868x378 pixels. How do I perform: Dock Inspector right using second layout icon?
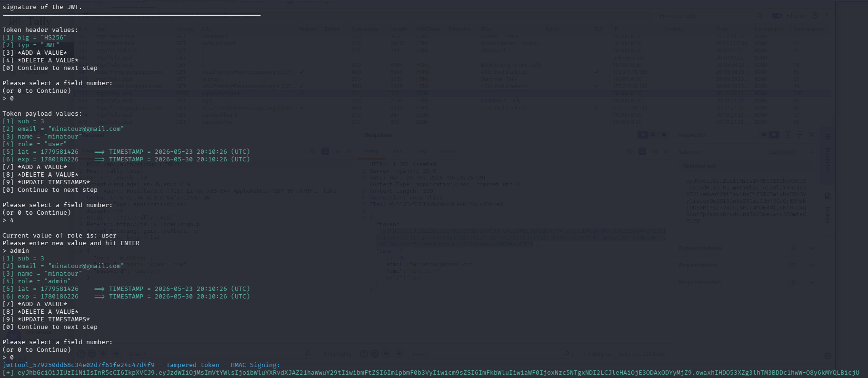coord(774,135)
